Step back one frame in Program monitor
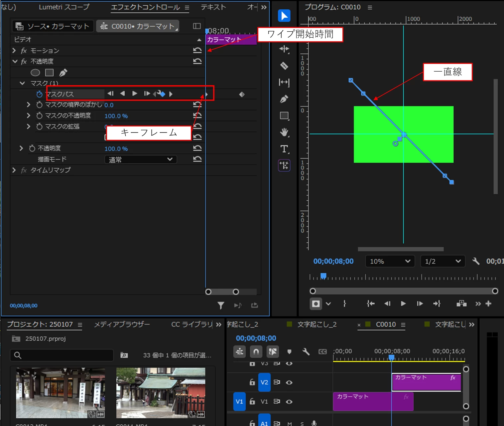504x426 pixels. click(x=387, y=304)
